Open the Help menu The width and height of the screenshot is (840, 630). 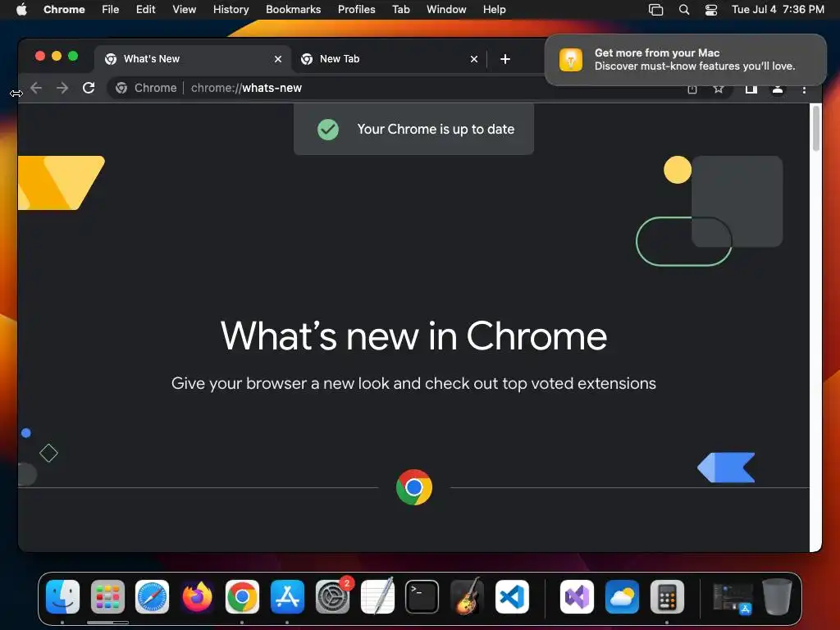click(494, 10)
